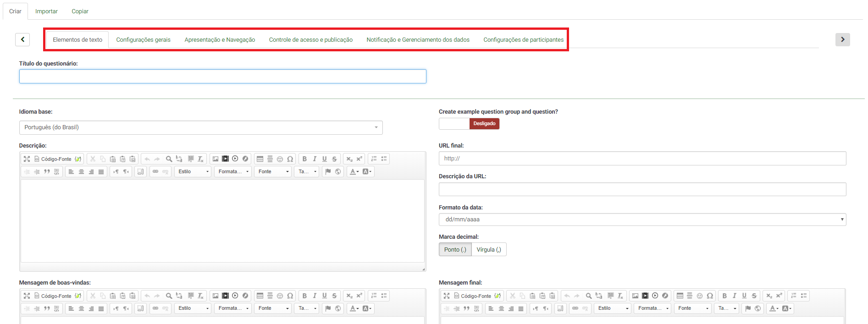Viewport: 868px width, 324px height.
Task: Click the link icon in the Descrição editor
Action: pyautogui.click(x=155, y=172)
